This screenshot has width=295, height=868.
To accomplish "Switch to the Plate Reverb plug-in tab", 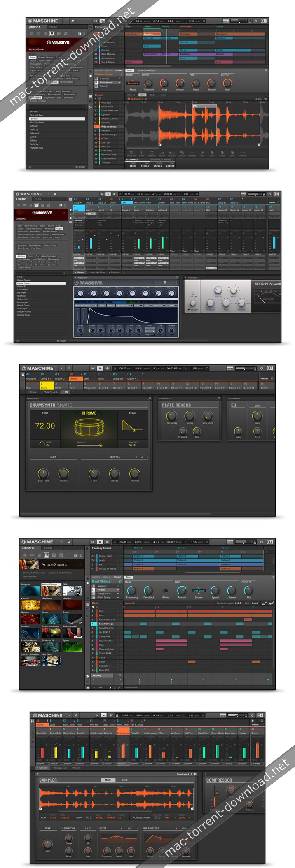I will pos(50,392).
